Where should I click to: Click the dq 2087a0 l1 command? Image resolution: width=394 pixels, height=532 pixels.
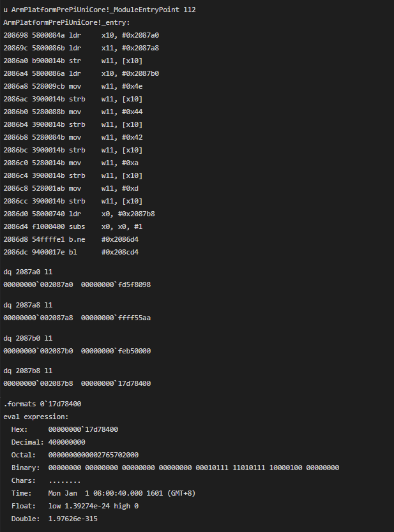[x=28, y=272]
